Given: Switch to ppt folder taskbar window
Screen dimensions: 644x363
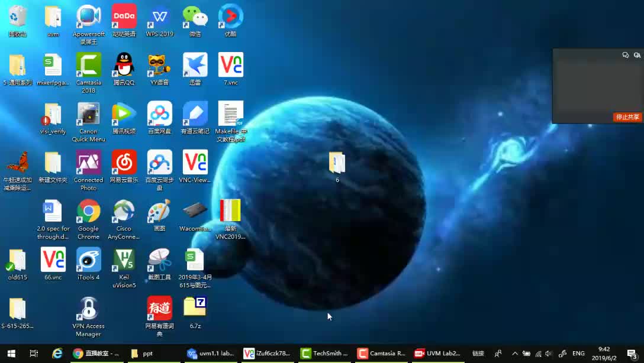Looking at the screenshot, I should (x=154, y=353).
